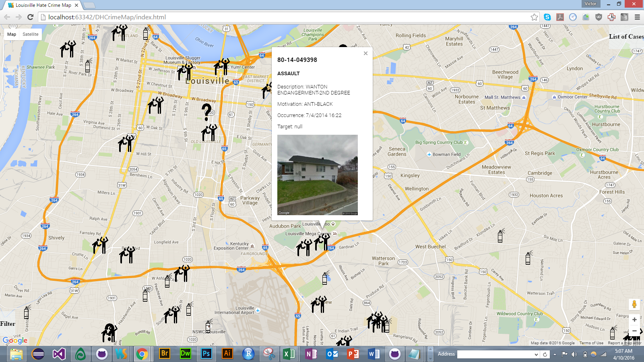Open a new browser tab
This screenshot has height=362, width=644.
pyautogui.click(x=89, y=5)
